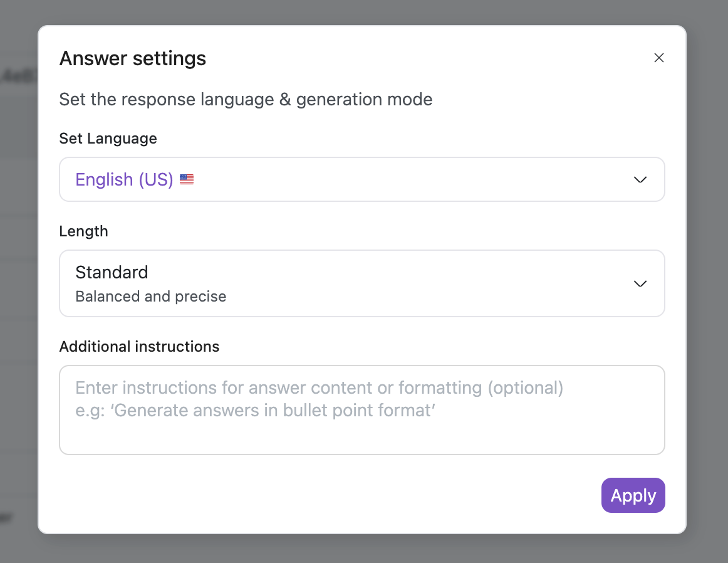The image size is (728, 563).
Task: Click the 'Answer settings' dialog title
Action: pos(132,58)
